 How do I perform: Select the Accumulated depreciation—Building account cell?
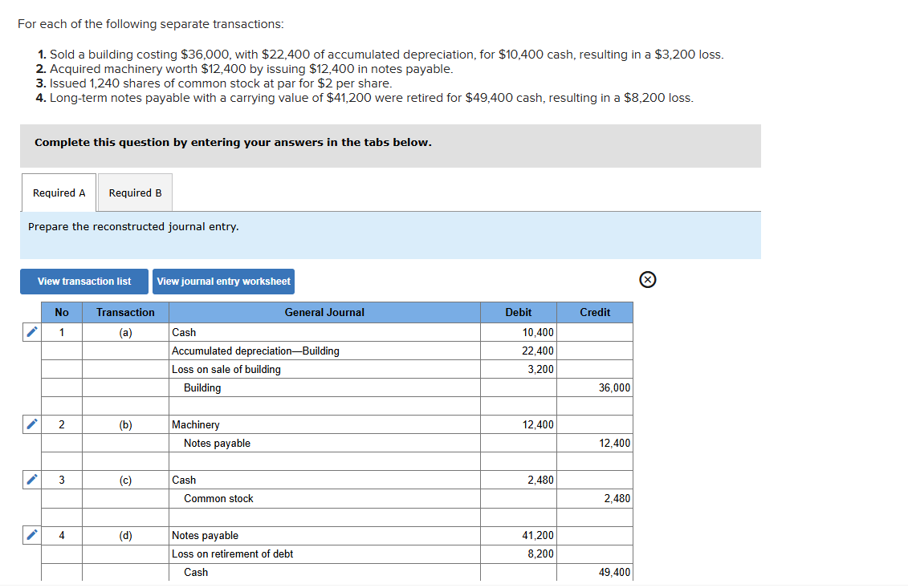pos(324,351)
